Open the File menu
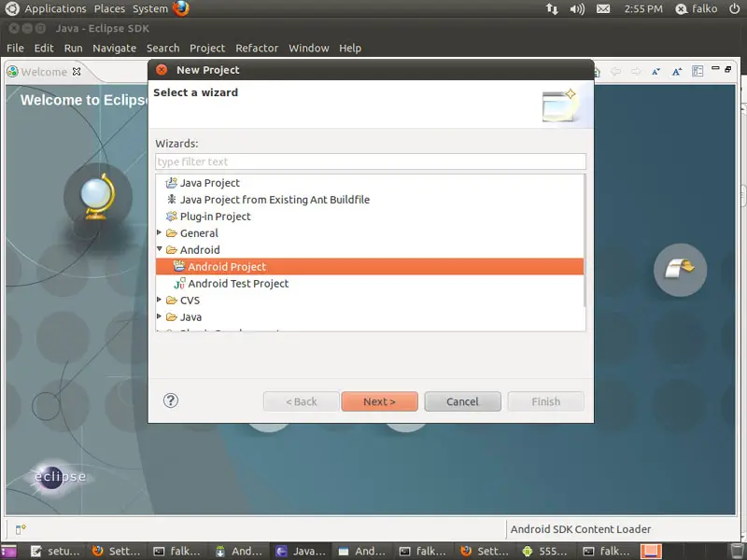The width and height of the screenshot is (747, 560). click(x=15, y=49)
